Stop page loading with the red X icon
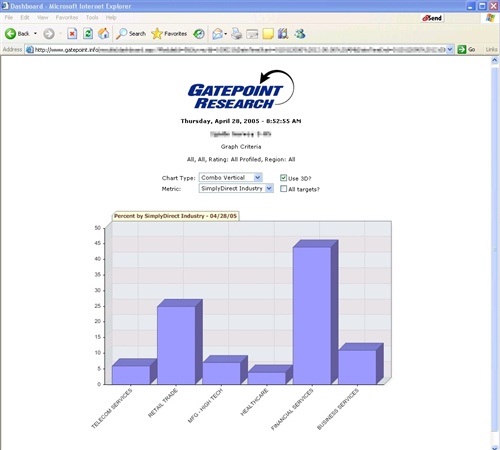The height and width of the screenshot is (450, 500). 72,34
